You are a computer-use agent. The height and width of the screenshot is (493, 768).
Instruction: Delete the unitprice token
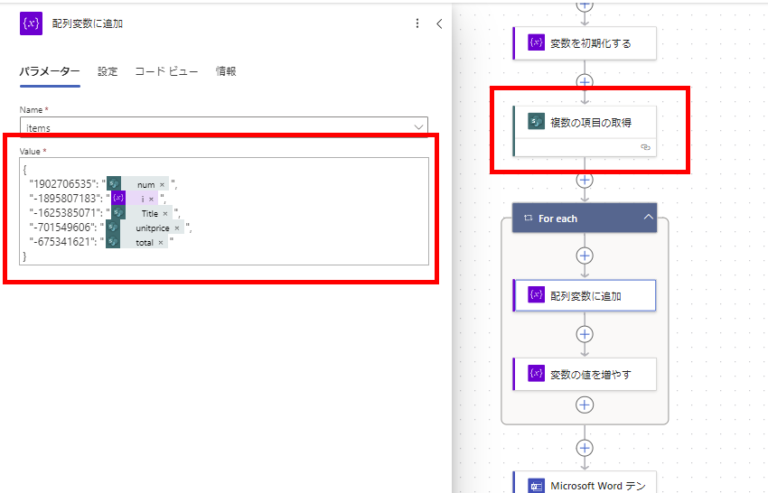177,228
